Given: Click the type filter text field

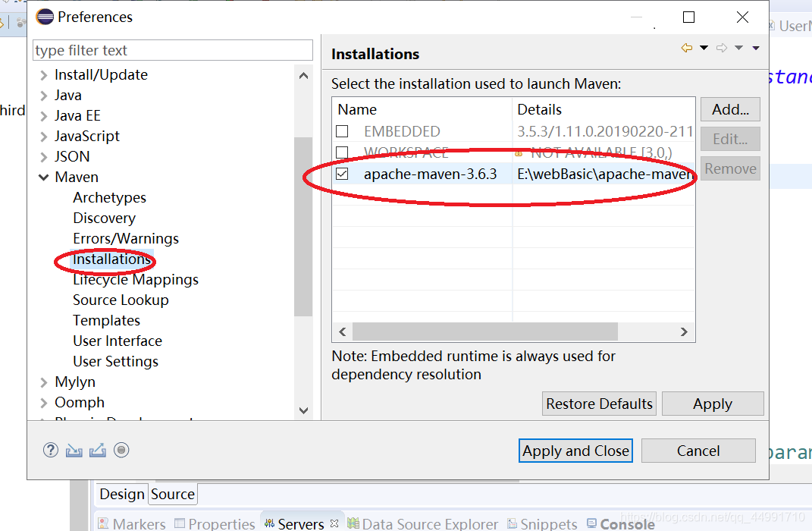Looking at the screenshot, I should coord(172,50).
